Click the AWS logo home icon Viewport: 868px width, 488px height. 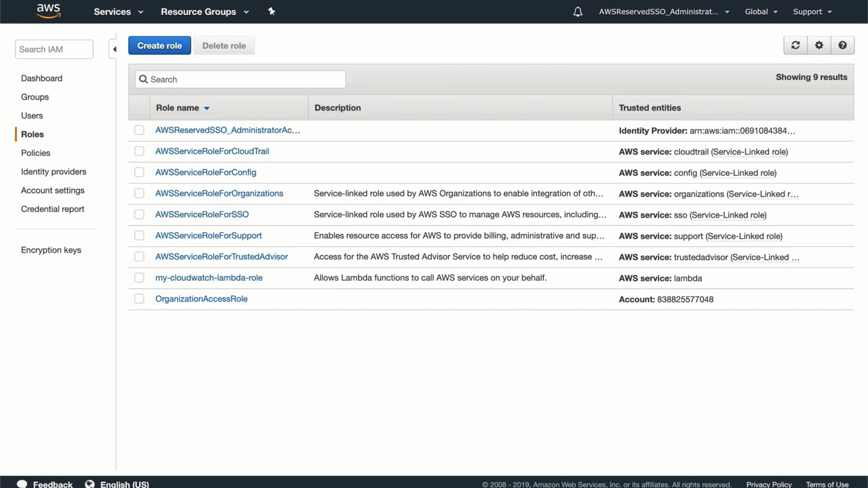pos(48,11)
